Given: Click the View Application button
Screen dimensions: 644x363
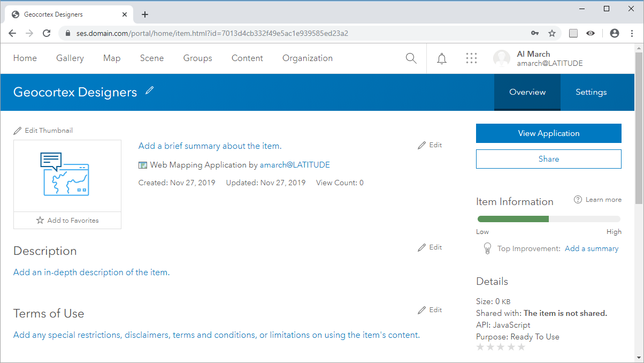Looking at the screenshot, I should click(x=549, y=133).
